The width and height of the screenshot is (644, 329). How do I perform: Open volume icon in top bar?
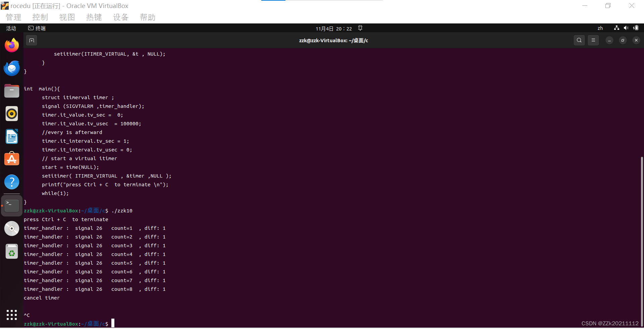626,28
